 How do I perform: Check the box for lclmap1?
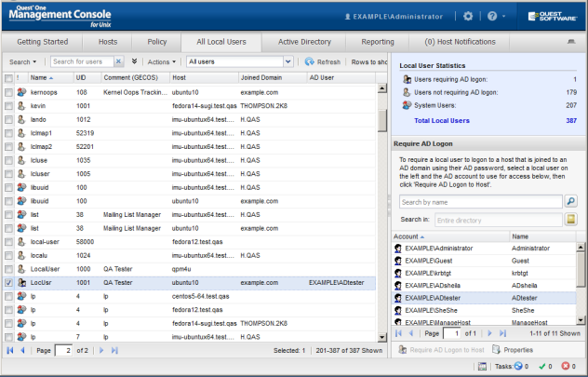coord(8,133)
